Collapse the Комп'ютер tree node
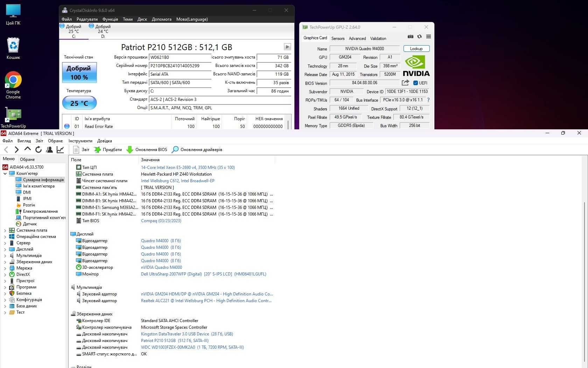 pyautogui.click(x=5, y=173)
